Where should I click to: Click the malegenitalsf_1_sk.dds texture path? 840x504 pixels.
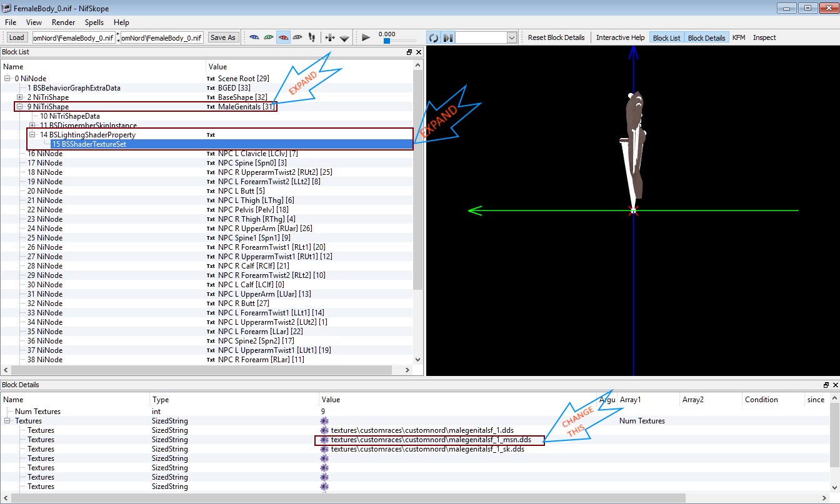click(x=427, y=449)
